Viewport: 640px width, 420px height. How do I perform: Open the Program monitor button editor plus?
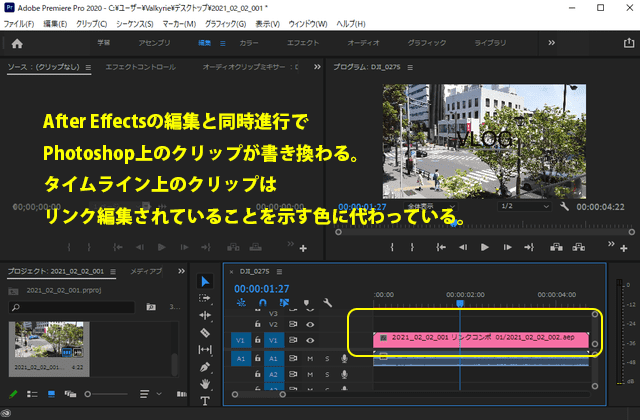coord(624,248)
